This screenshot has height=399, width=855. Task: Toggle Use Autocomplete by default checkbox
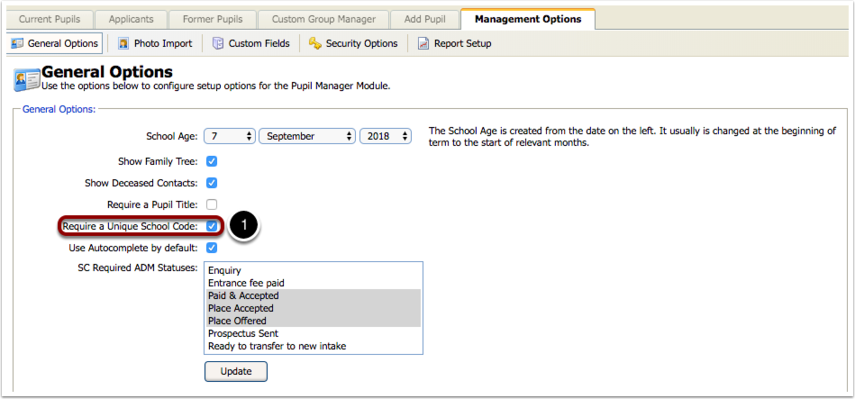point(212,247)
